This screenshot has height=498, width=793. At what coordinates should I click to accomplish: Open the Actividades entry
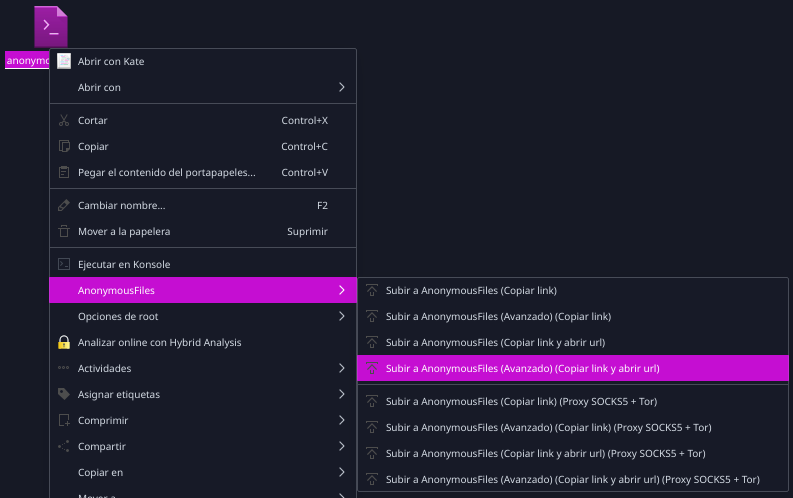point(203,368)
